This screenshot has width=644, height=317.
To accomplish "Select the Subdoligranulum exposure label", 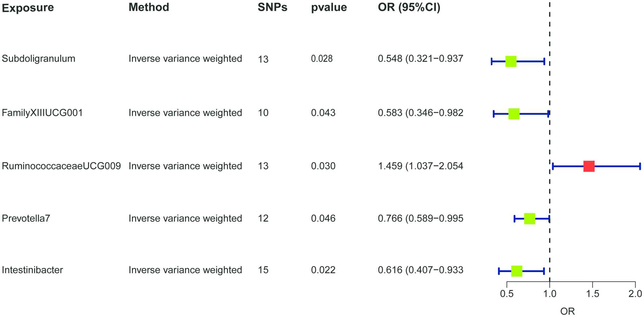I will (x=38, y=59).
